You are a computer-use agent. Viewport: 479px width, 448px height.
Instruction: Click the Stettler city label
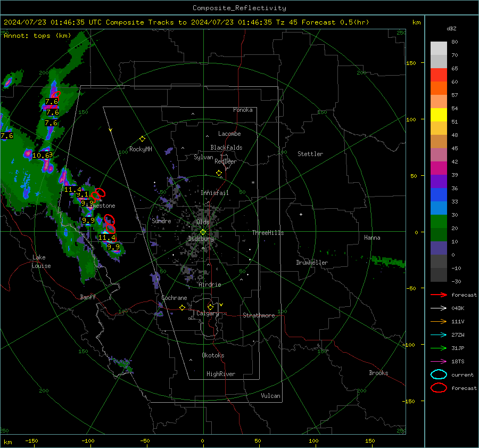[x=310, y=154]
